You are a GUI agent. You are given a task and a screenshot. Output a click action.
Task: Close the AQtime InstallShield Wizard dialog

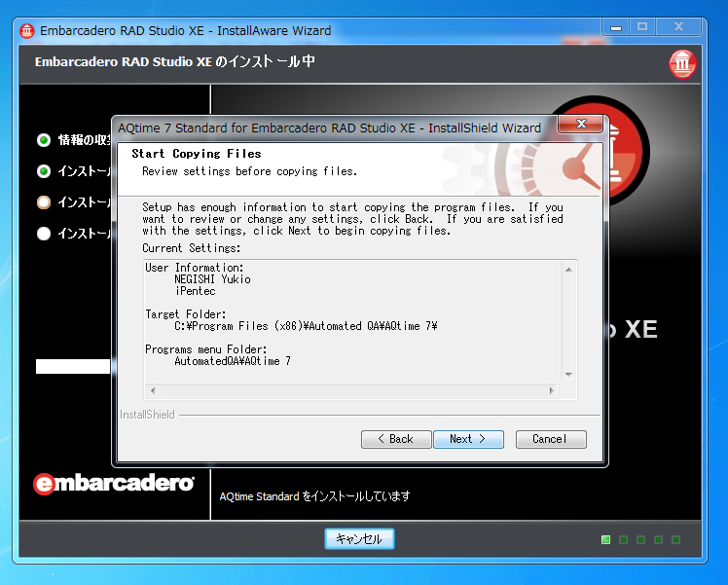click(581, 124)
